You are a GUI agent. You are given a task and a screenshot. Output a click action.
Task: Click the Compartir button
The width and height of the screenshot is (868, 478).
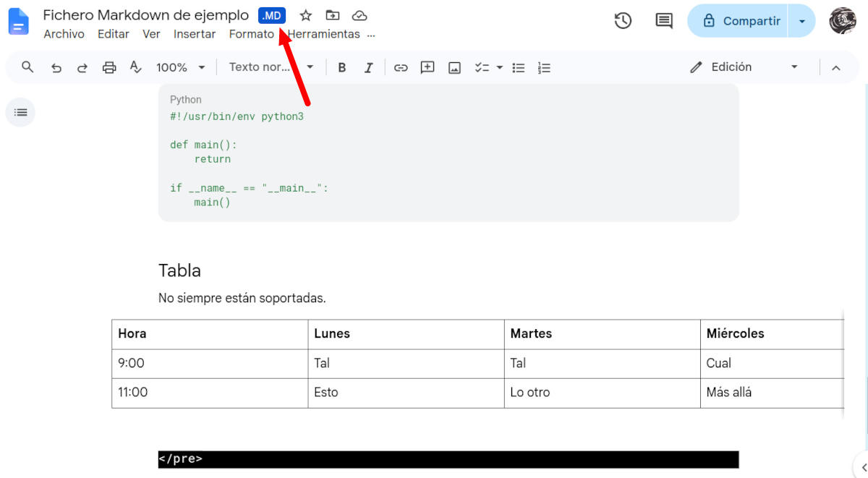[739, 21]
